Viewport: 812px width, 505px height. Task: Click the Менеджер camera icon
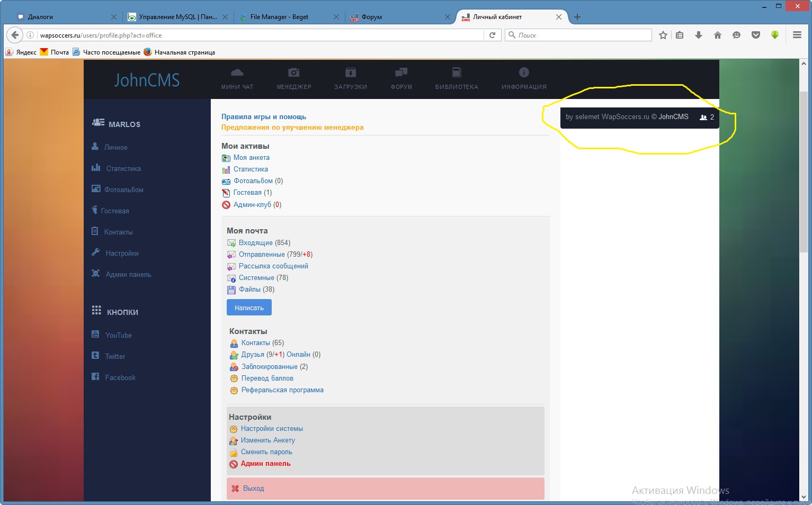[x=294, y=73]
